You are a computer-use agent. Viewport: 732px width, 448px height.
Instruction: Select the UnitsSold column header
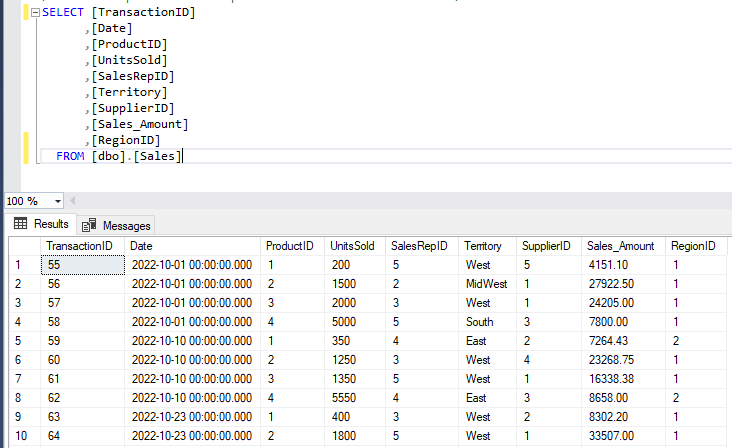pyautogui.click(x=355, y=246)
